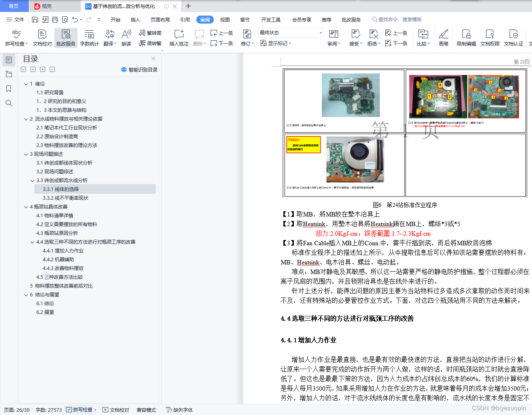Image resolution: width=532 pixels, height=415 pixels.
Task: Toggle 修订 track changes
Action: click(x=247, y=38)
